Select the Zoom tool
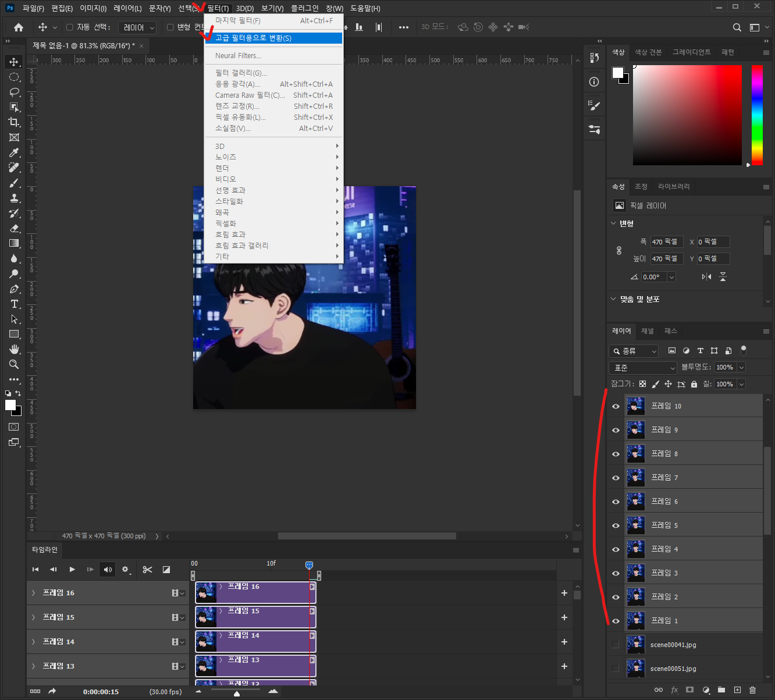 click(14, 364)
